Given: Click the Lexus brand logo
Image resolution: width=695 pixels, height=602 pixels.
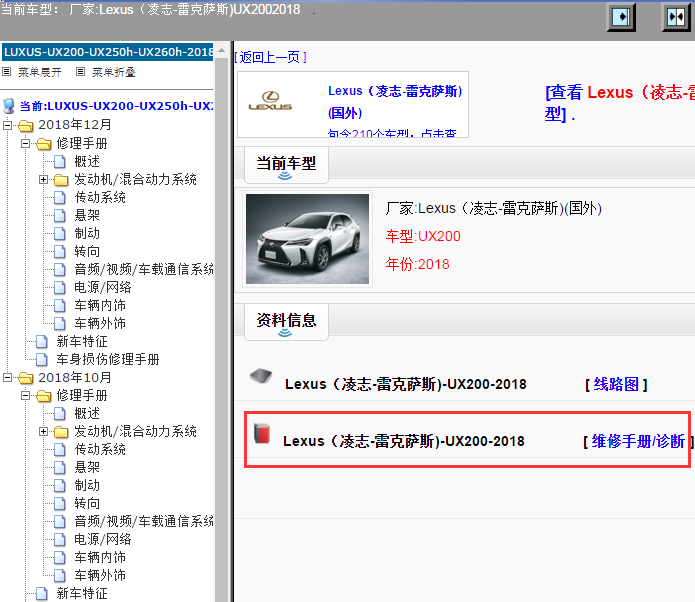Looking at the screenshot, I should point(270,101).
